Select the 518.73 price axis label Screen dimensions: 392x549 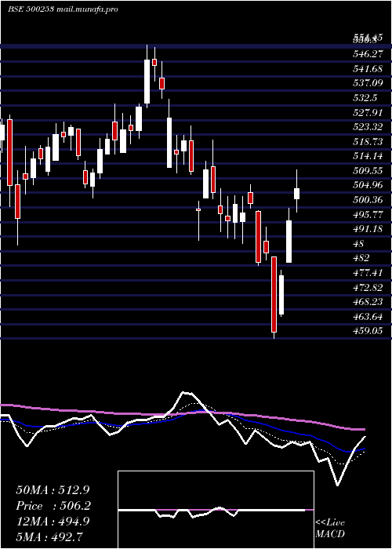368,141
